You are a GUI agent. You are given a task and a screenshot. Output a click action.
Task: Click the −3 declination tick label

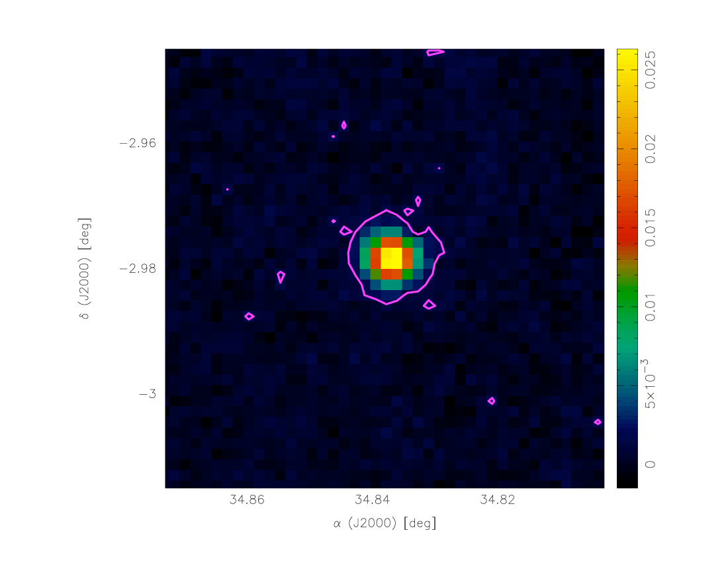click(x=148, y=394)
